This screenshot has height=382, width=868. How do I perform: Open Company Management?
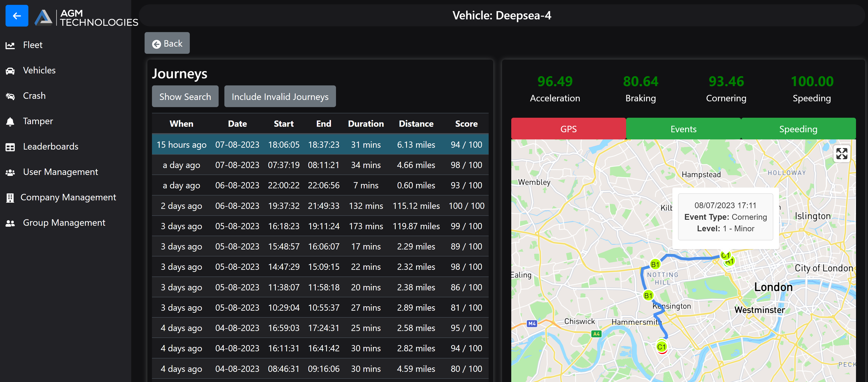(68, 197)
